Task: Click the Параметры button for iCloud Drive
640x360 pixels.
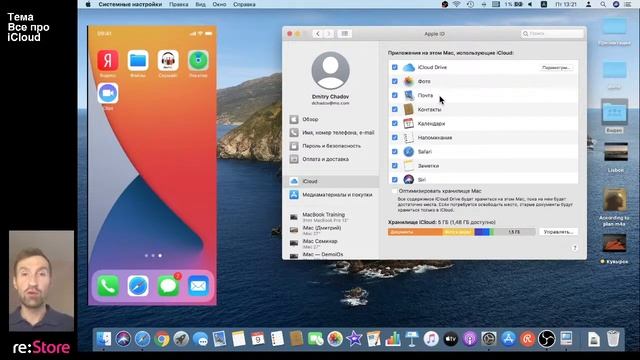Action: [556, 68]
